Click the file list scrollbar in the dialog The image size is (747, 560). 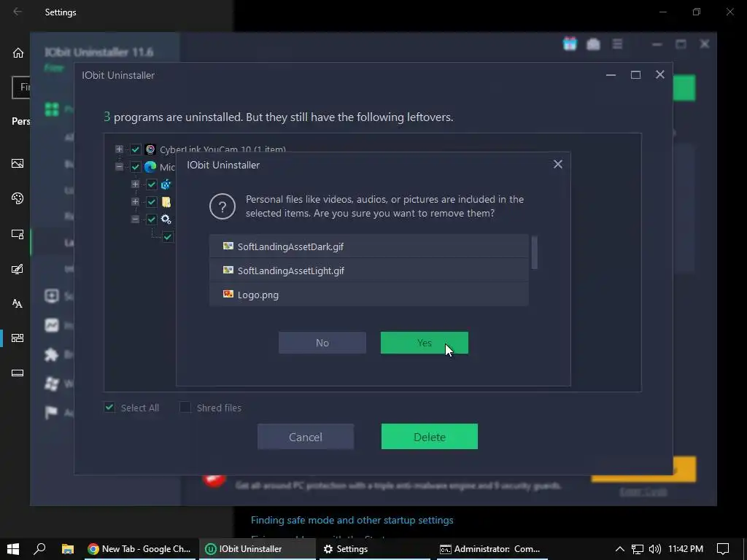pos(535,252)
